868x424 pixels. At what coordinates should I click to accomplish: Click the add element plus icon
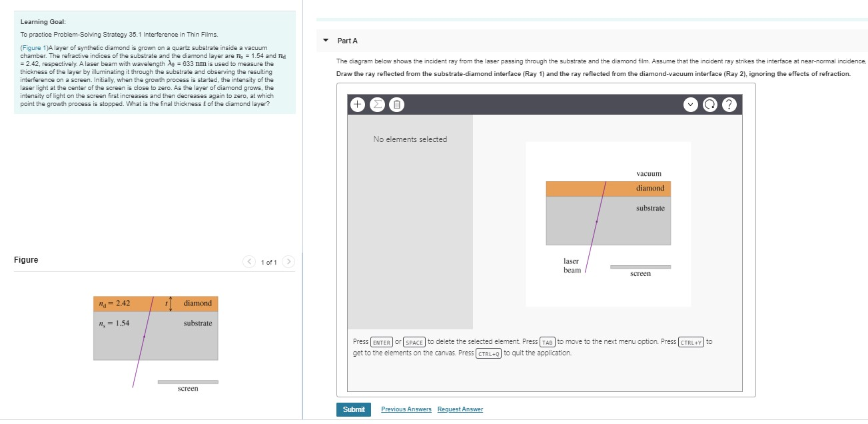point(357,105)
